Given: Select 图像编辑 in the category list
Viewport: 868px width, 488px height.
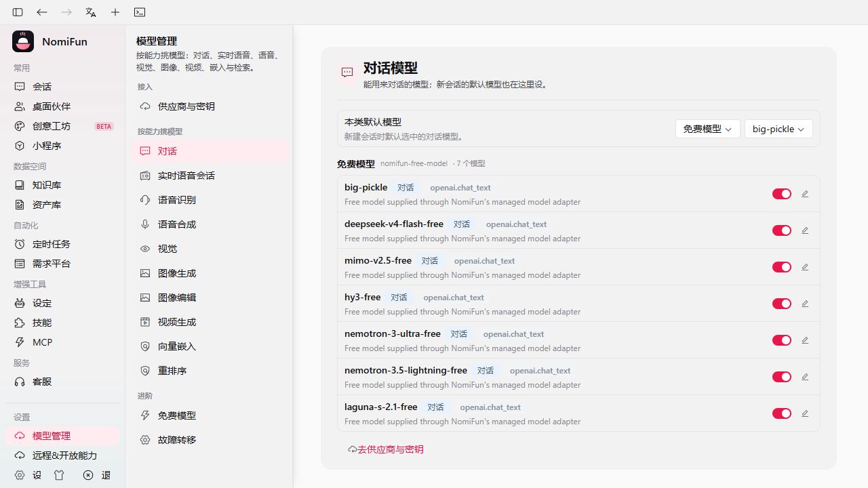Looking at the screenshot, I should tap(210, 298).
